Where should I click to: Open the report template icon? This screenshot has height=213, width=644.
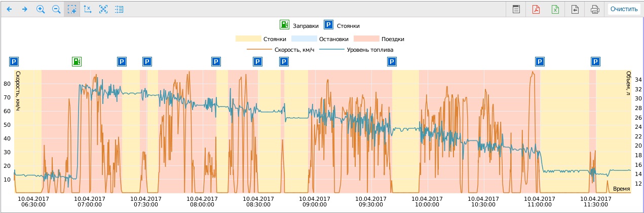tap(516, 9)
